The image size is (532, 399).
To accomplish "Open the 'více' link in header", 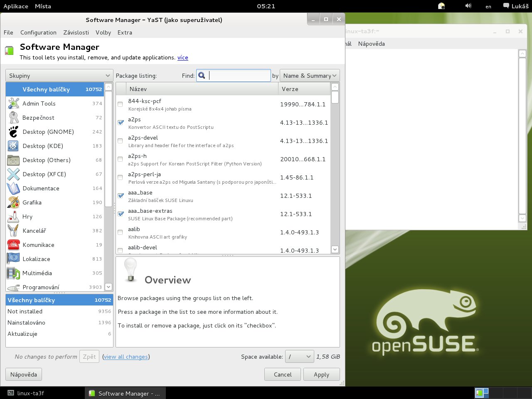I will (x=183, y=57).
